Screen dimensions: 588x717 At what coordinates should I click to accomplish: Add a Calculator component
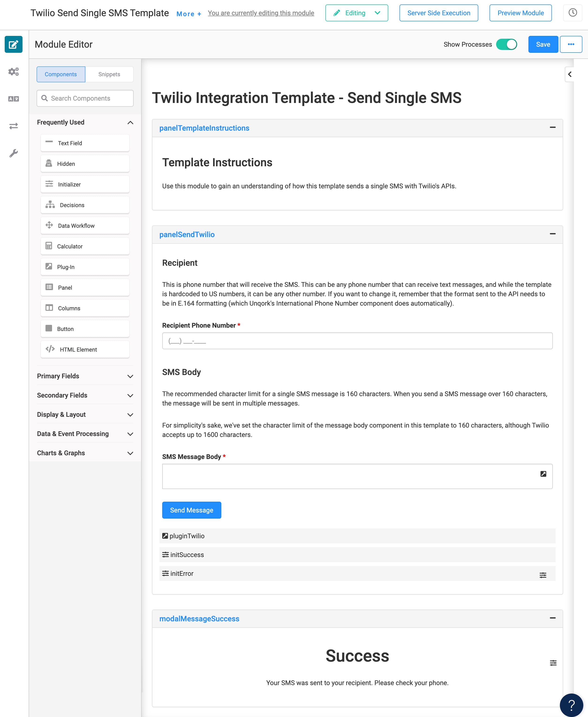click(85, 246)
